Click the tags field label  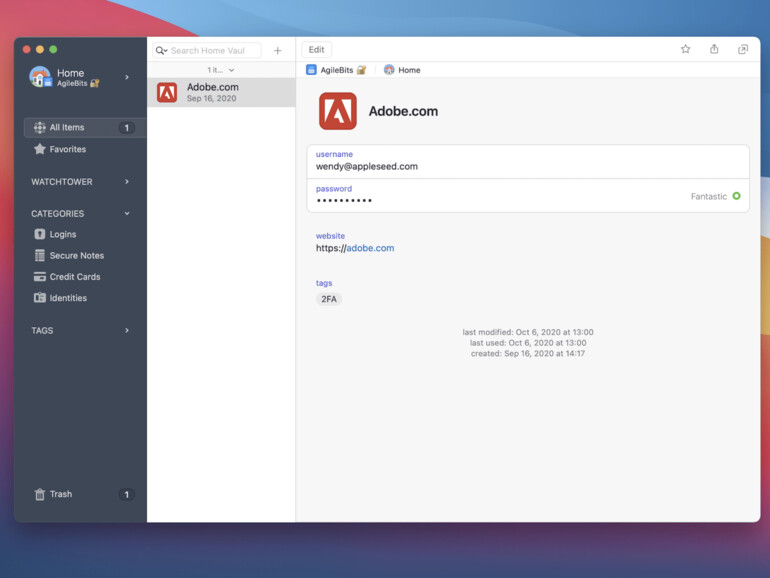[324, 283]
